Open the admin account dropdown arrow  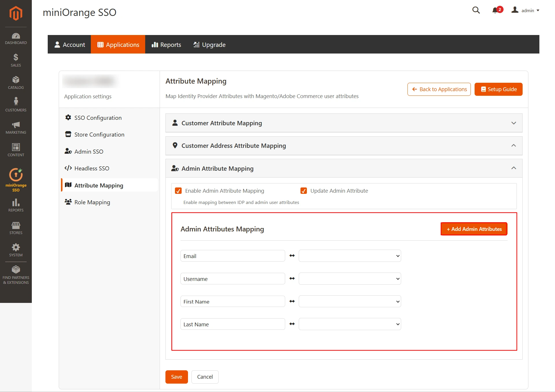click(x=538, y=11)
